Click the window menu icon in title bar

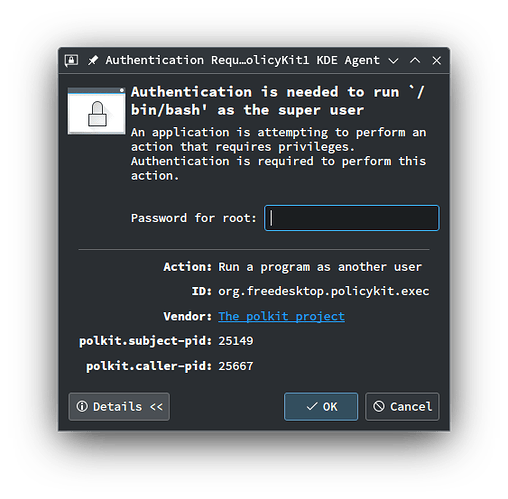click(x=71, y=60)
